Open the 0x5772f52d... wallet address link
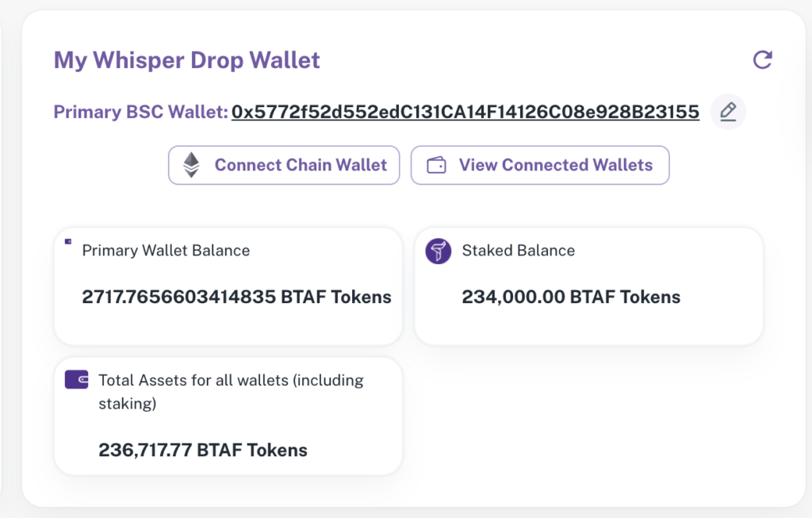812x518 pixels. point(465,112)
